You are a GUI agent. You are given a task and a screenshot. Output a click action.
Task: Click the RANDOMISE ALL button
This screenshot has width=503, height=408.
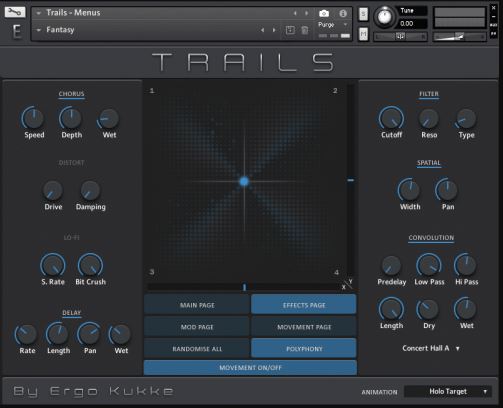coord(197,349)
